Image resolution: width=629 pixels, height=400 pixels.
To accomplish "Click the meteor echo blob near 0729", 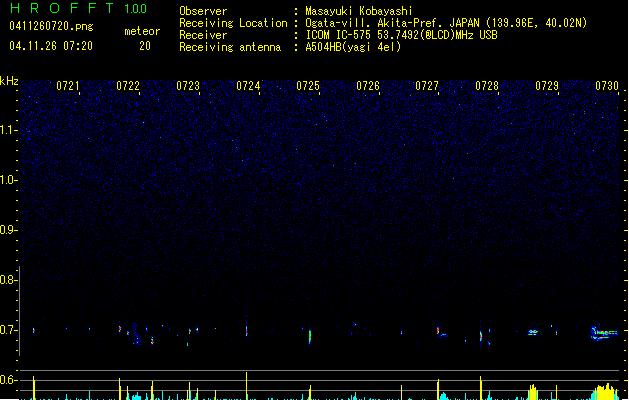I will pyautogui.click(x=532, y=332).
